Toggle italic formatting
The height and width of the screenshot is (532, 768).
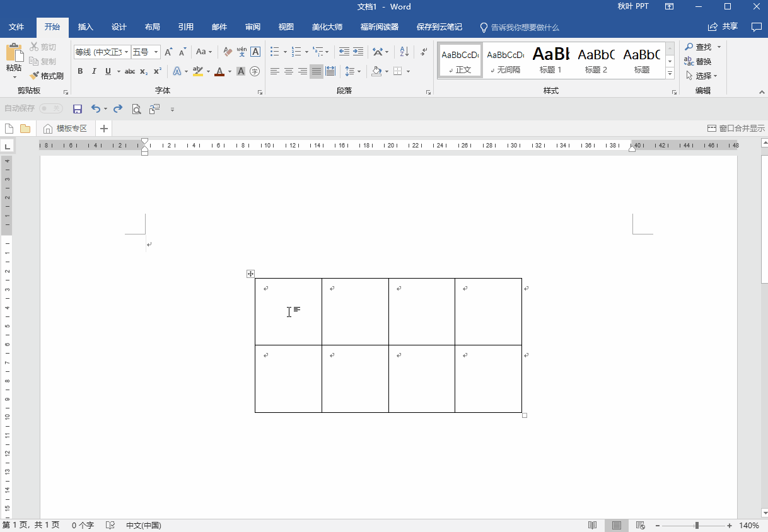click(x=94, y=71)
